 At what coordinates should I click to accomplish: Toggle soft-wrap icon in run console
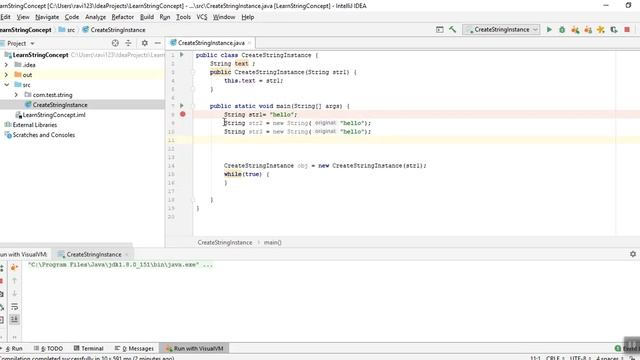point(14,307)
